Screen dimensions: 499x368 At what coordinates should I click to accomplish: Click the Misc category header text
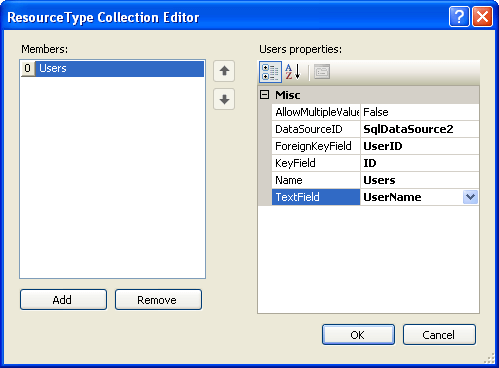(287, 95)
